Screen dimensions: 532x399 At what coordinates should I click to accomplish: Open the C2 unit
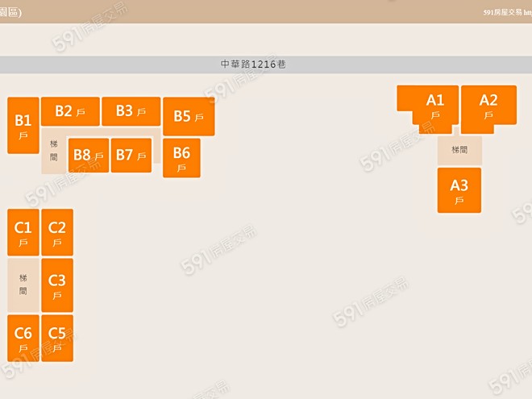(x=57, y=232)
